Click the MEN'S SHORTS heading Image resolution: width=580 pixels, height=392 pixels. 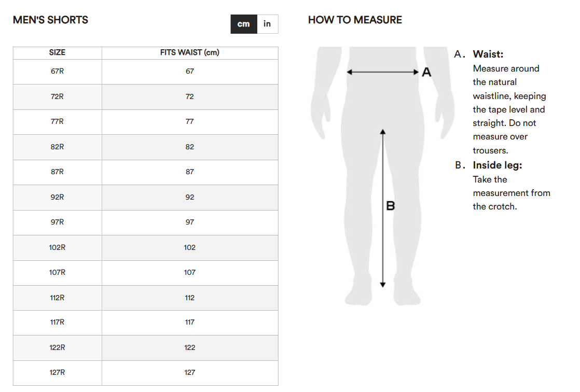[50, 20]
